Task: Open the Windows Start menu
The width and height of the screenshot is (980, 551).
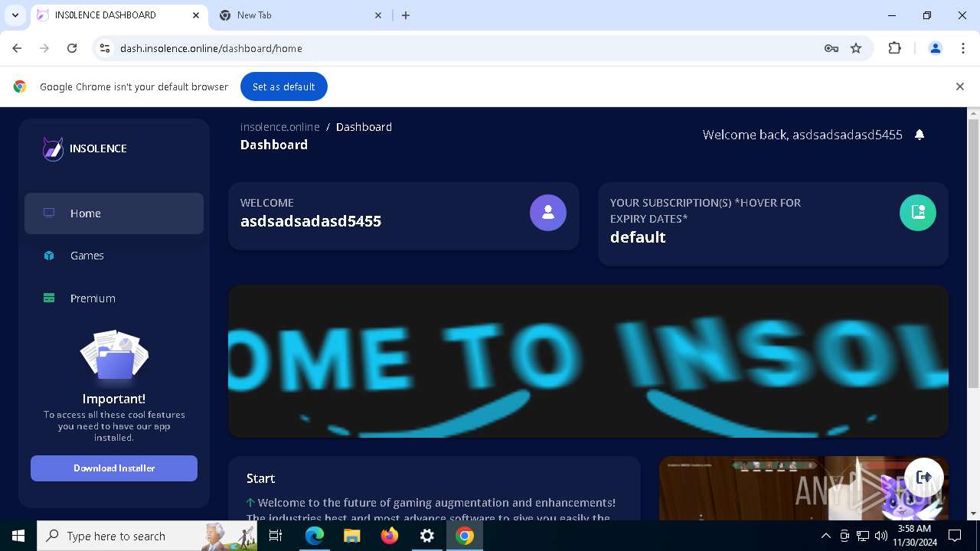Action: (x=18, y=536)
